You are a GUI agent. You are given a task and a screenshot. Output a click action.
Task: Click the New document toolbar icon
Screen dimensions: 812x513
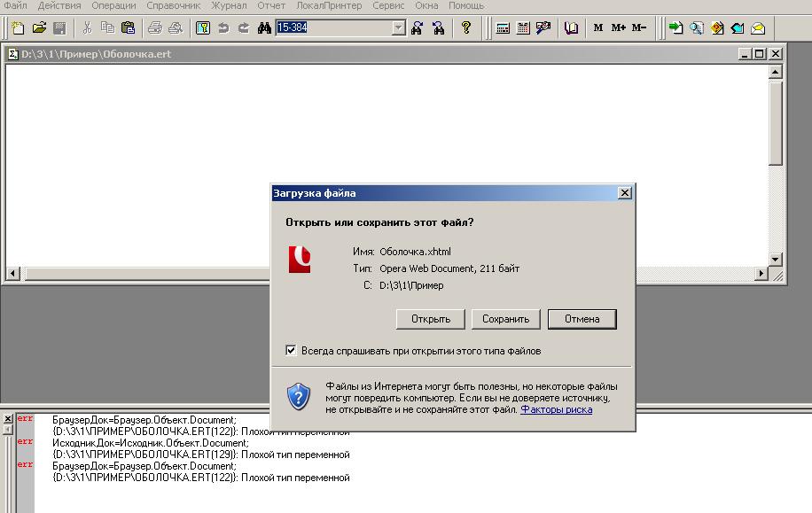19,27
